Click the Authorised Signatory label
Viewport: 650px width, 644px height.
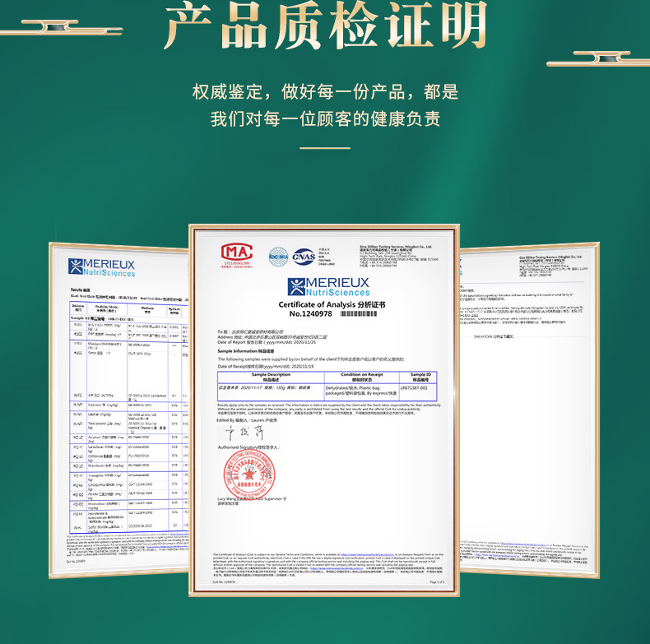[249, 447]
